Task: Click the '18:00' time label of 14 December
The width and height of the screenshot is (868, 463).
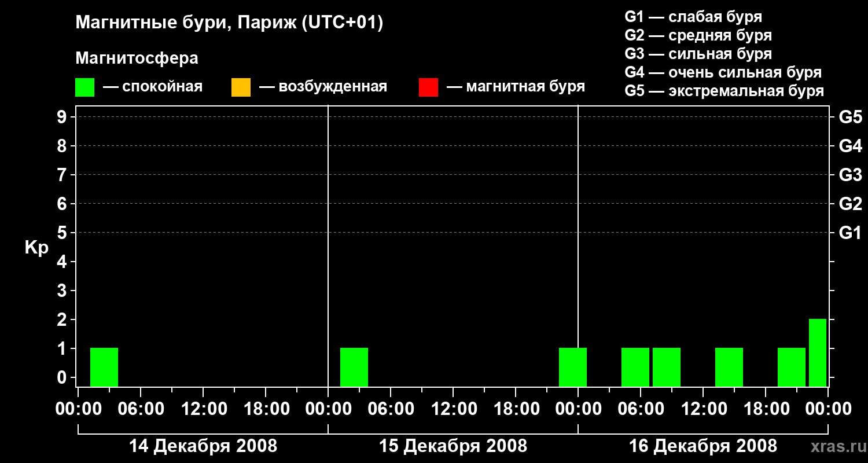Action: pos(266,409)
